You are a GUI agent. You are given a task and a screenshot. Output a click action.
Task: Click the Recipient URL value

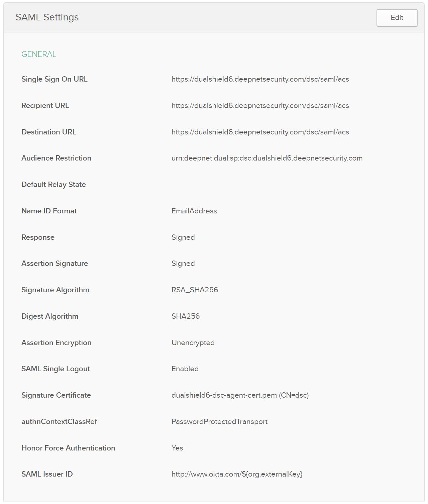point(260,106)
